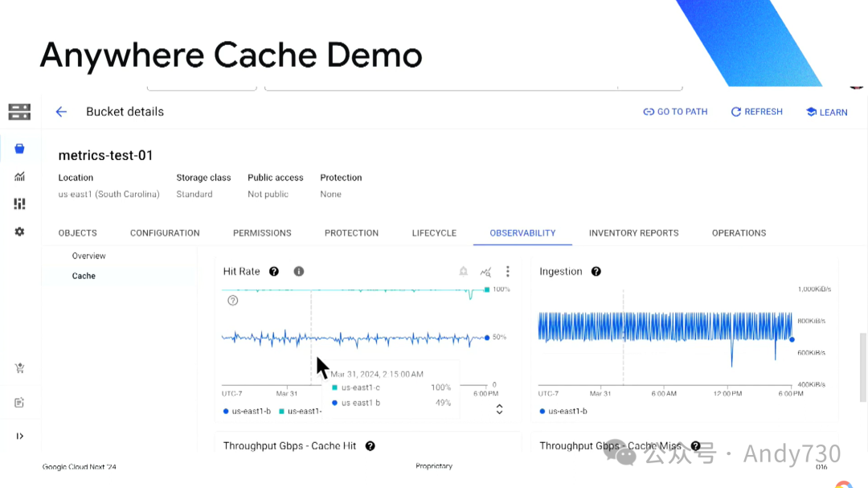868x488 pixels.
Task: Switch to CONFIGURATION tab
Action: coord(165,233)
